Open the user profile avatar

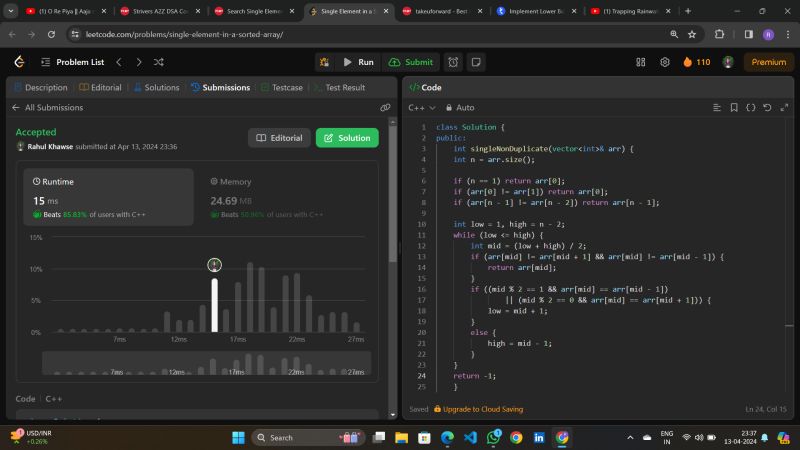(728, 62)
